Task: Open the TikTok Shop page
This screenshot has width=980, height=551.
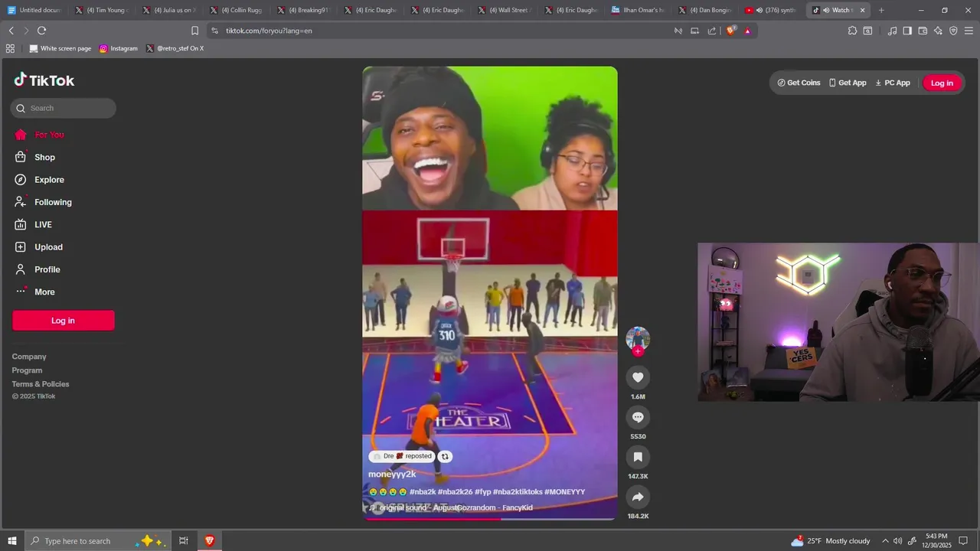Action: (x=35, y=157)
